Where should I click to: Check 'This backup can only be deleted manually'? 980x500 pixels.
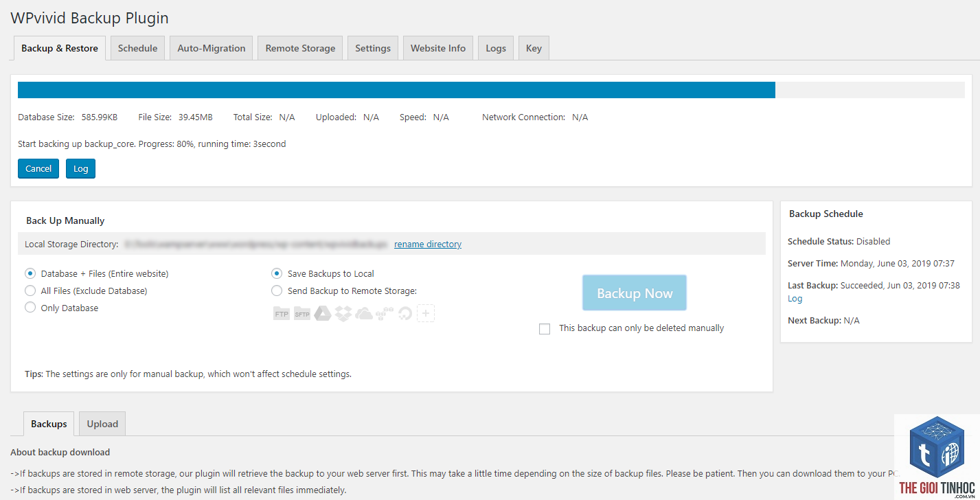[545, 329]
